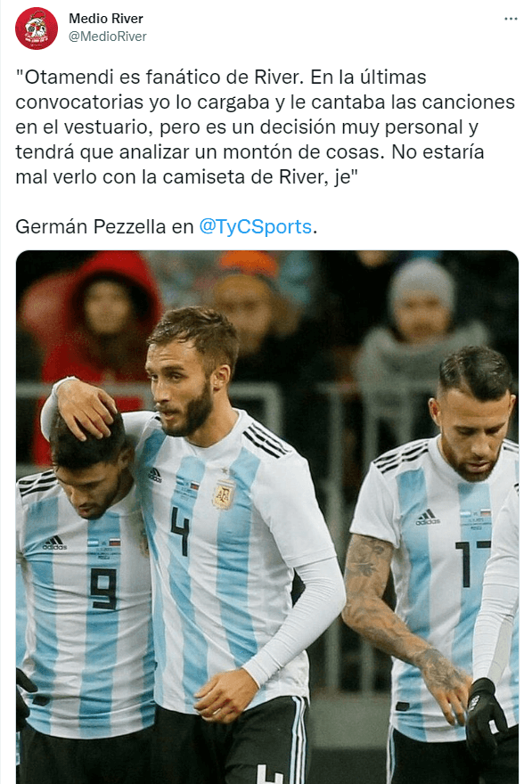Viewport: 532px width, 784px height.
Task: Open the attached Argentina players photo
Action: coord(267,517)
